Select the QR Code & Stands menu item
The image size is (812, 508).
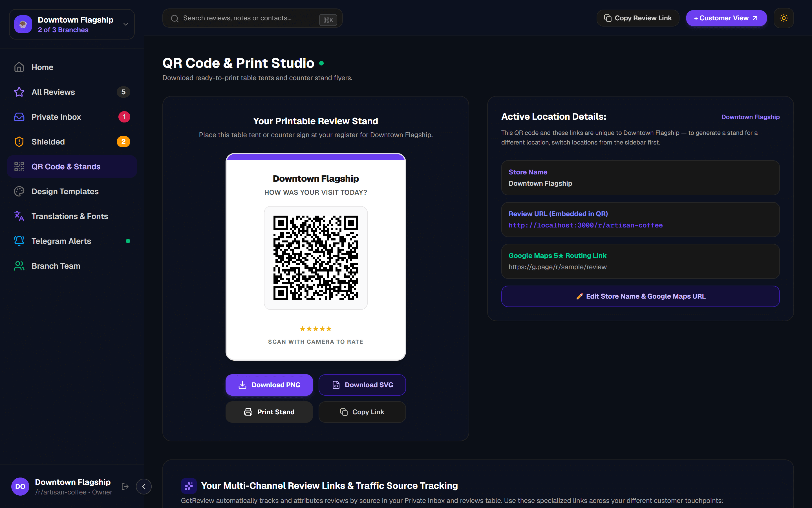click(x=72, y=167)
